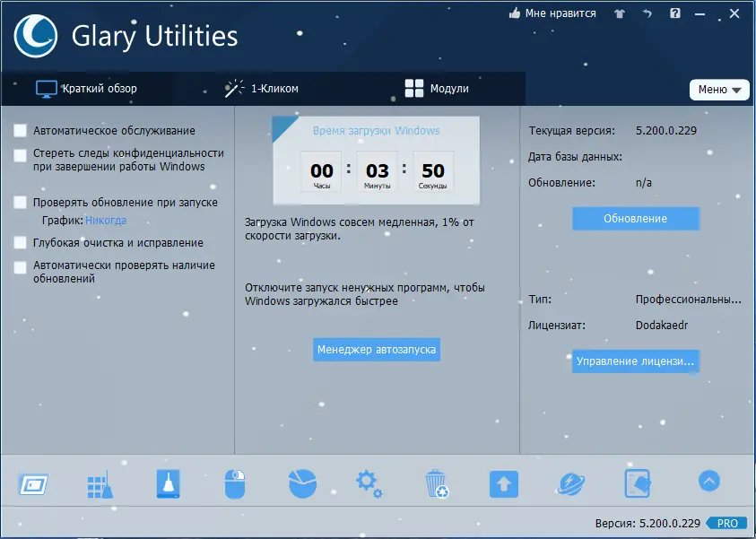Viewport: 756px width, 539px height.
Task: Click 'Версия: 5.200.0.229' in status bar
Action: (647, 523)
